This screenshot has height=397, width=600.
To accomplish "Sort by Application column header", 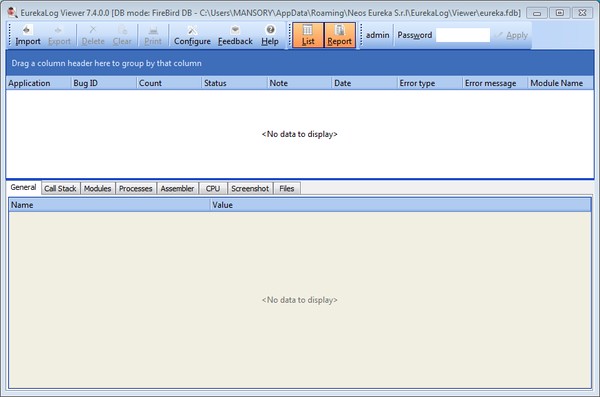I will (x=38, y=83).
